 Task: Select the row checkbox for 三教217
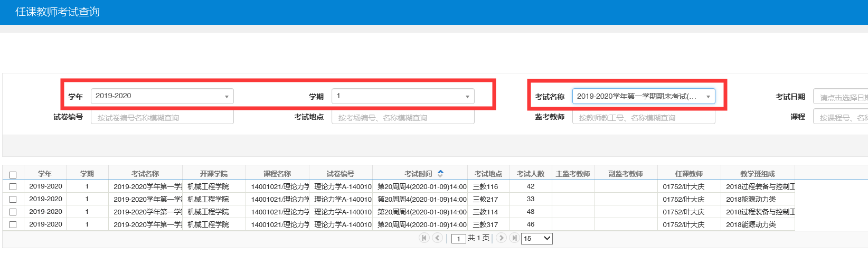[x=13, y=200]
